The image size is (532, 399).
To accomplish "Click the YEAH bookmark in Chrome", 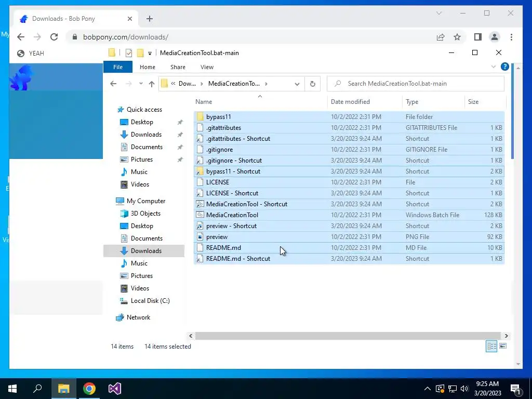I will [31, 54].
